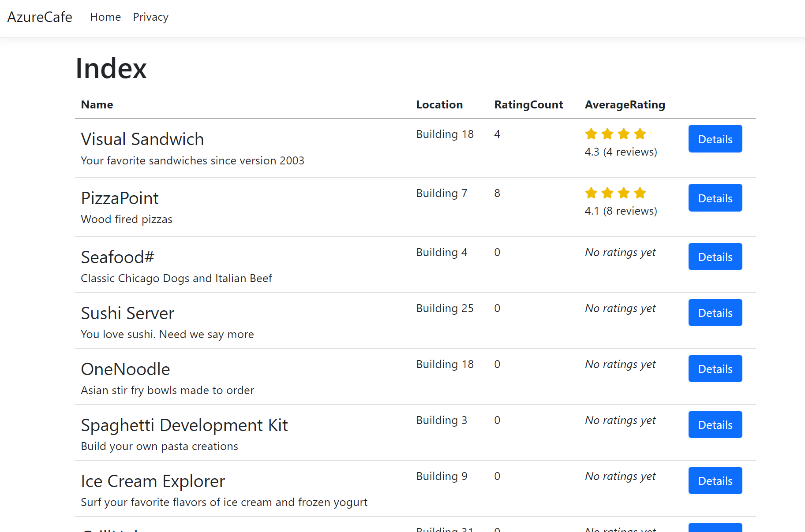Click the first star of Visual Sandwich rating
This screenshot has height=532, width=805.
tap(591, 134)
